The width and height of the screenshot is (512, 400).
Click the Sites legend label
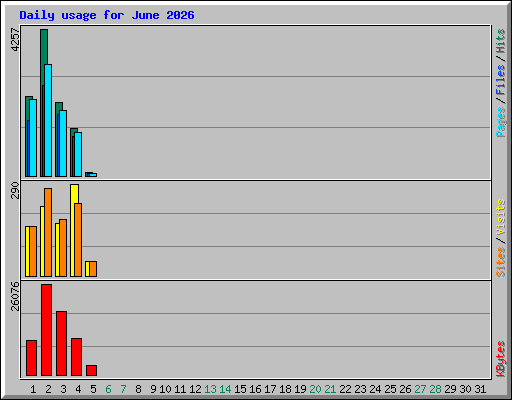pyautogui.click(x=500, y=262)
